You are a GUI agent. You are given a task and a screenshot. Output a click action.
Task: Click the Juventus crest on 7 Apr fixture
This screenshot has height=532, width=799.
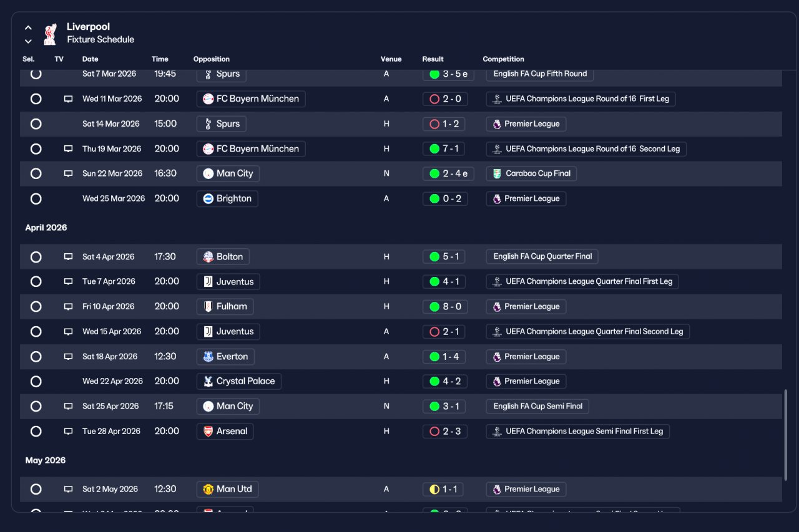pos(208,282)
